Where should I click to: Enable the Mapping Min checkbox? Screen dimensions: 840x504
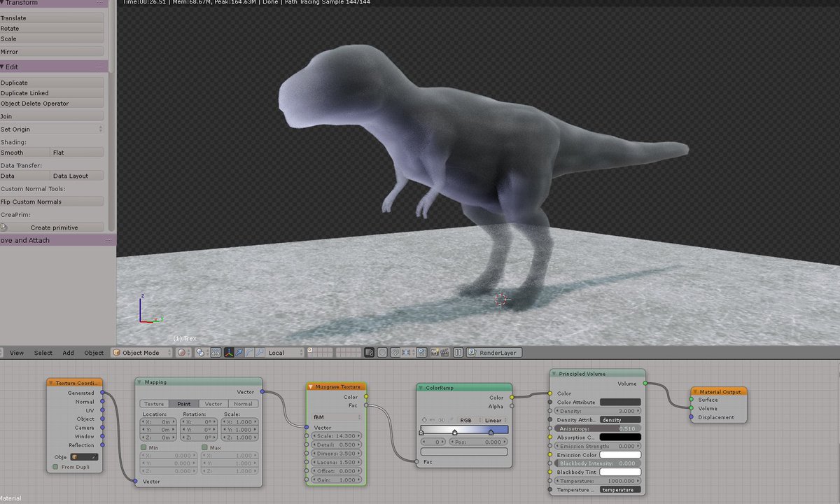tap(144, 447)
